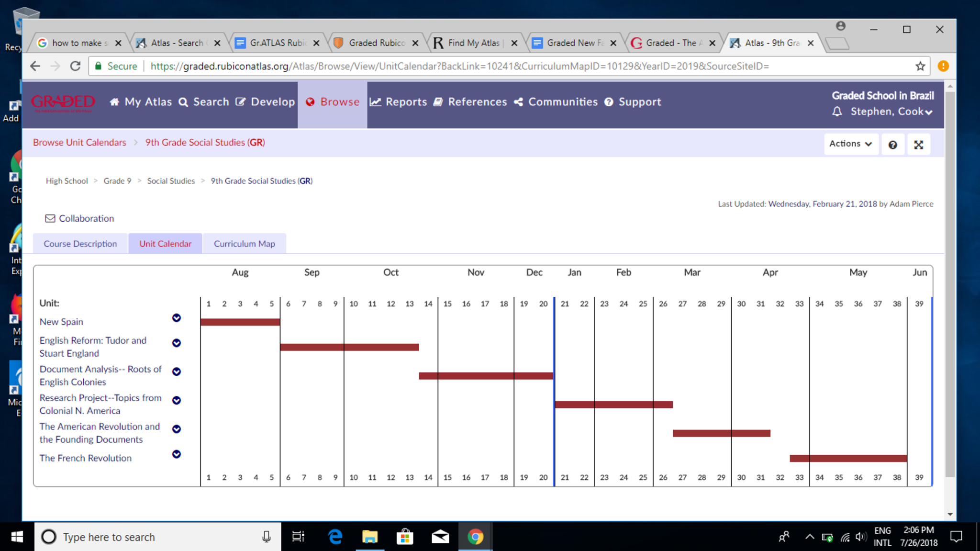Image resolution: width=980 pixels, height=551 pixels.
Task: Expand The French Revolution unit chevron
Action: pyautogui.click(x=177, y=454)
